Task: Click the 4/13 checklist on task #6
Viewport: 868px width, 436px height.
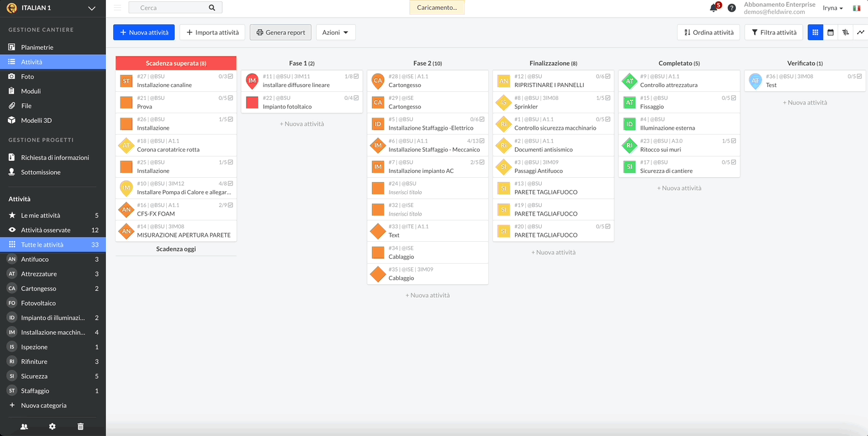Action: click(x=476, y=141)
